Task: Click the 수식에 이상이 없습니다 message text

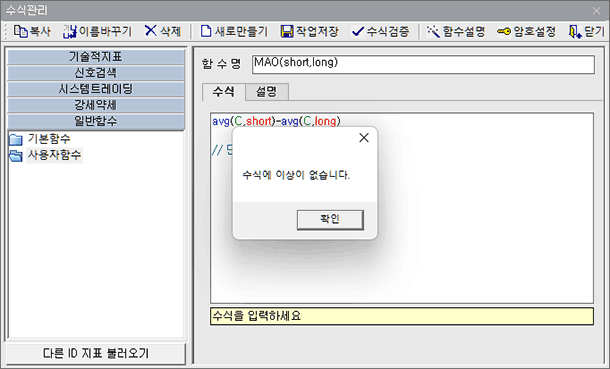Action: coord(296,175)
